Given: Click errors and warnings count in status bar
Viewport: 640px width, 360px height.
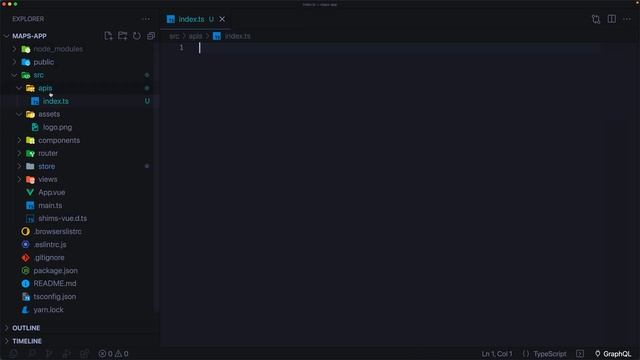Looking at the screenshot, I should point(113,354).
